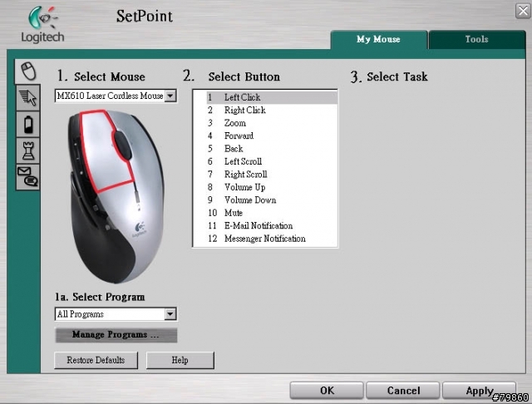Select button 7 Right Scroll
Screen dimensions: 532x404
click(x=272, y=175)
